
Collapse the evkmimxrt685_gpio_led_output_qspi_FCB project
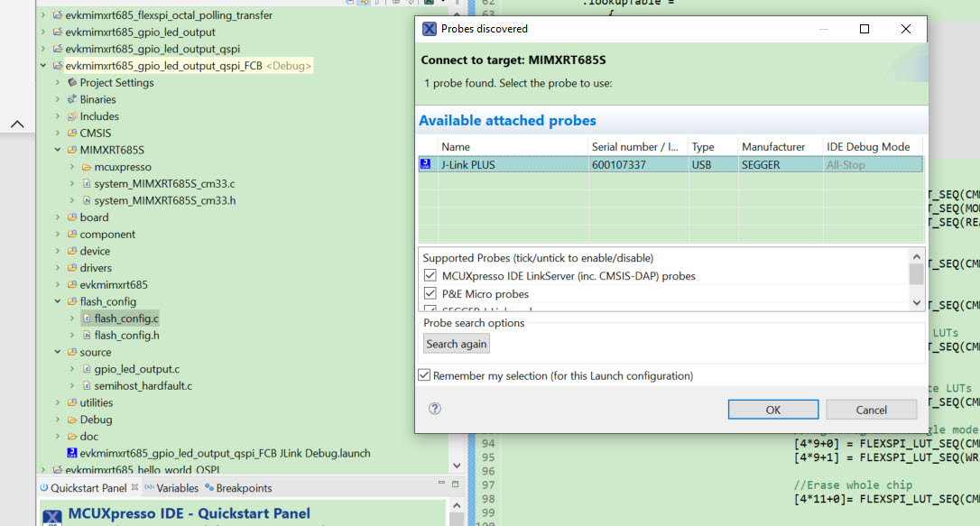[x=42, y=65]
